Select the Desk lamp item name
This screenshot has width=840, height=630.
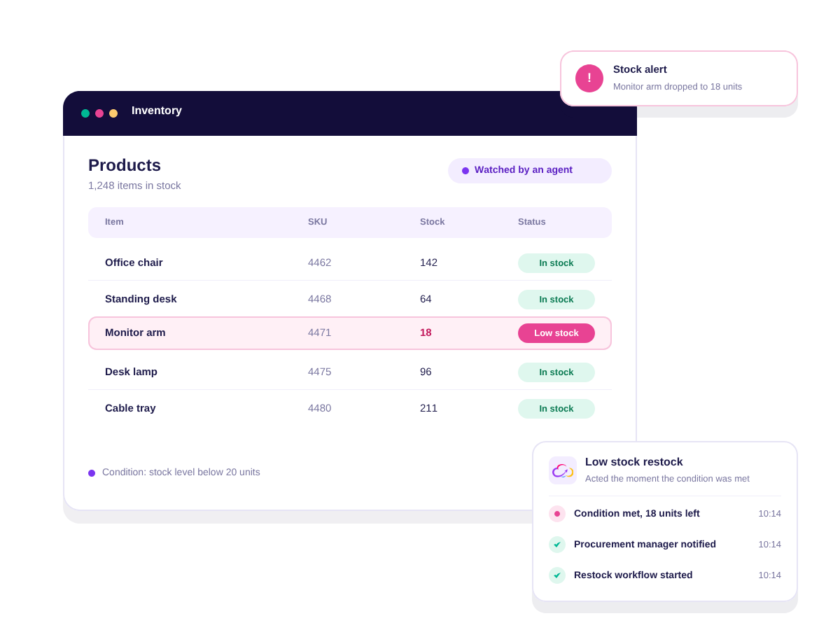tap(131, 372)
